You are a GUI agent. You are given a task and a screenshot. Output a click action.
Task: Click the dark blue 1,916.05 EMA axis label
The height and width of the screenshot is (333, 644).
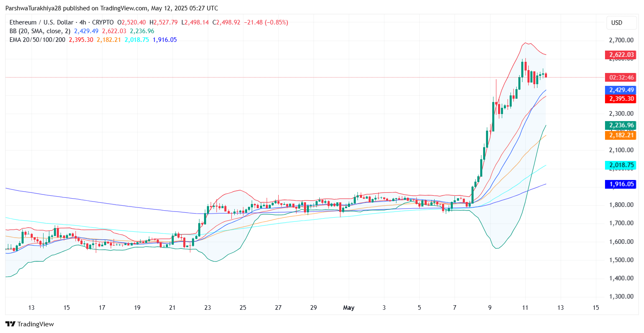coord(621,184)
